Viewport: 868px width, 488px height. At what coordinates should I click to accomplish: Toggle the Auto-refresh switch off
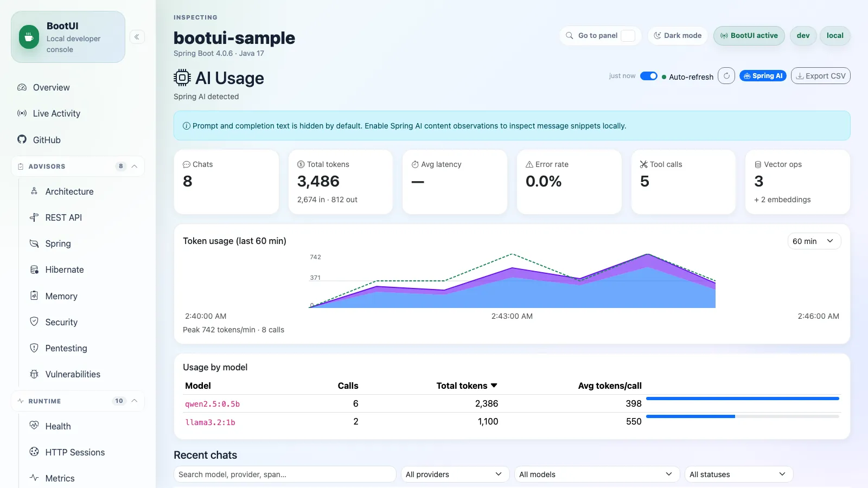pyautogui.click(x=649, y=76)
